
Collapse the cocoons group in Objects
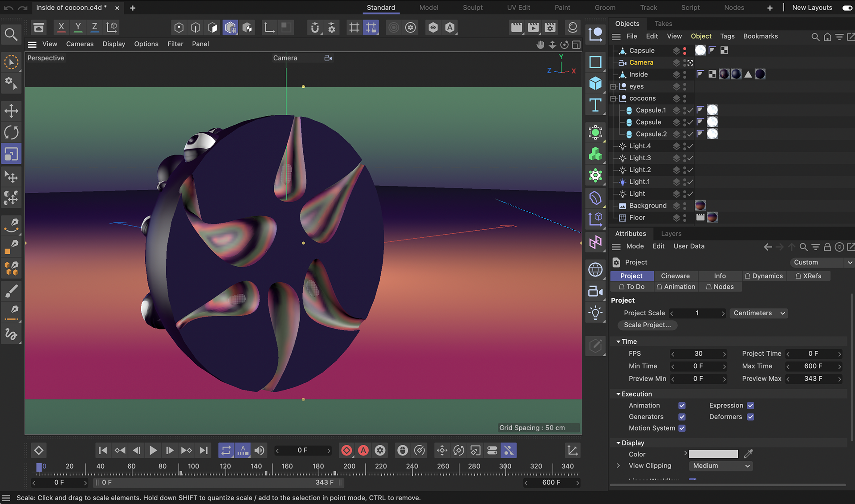pyautogui.click(x=613, y=98)
